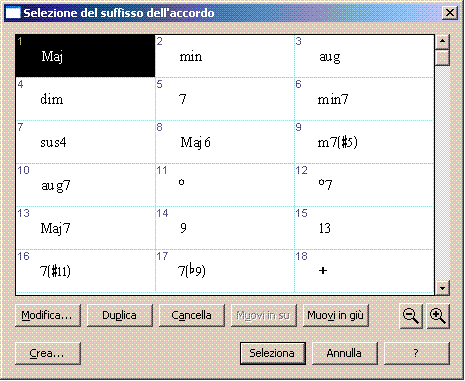Click the vertical scrollbar track below the thumb

pos(443,173)
